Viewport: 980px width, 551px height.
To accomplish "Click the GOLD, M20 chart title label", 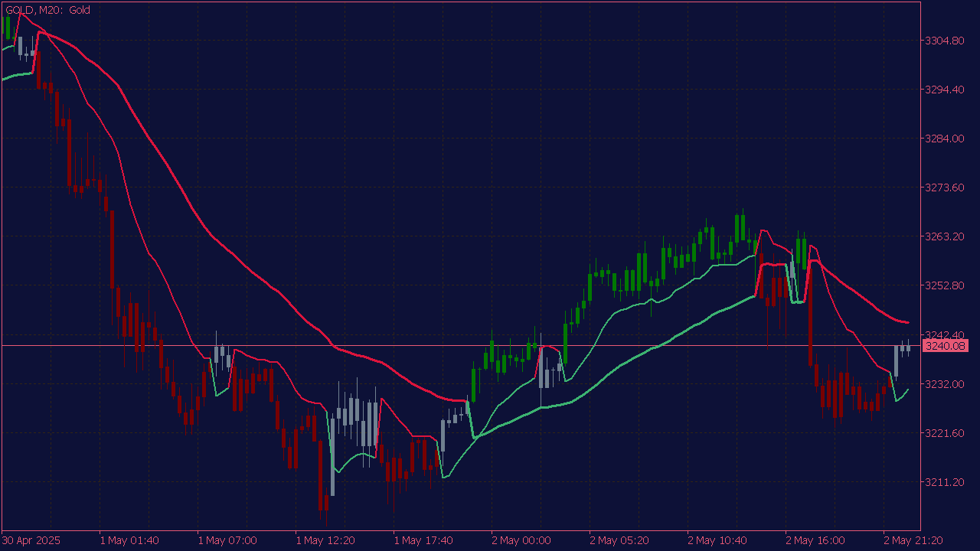I will tap(34, 11).
